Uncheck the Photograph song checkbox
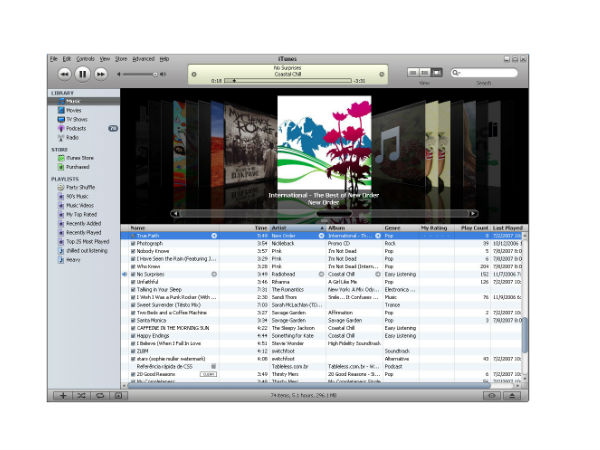This screenshot has height=450, width=600. click(133, 243)
